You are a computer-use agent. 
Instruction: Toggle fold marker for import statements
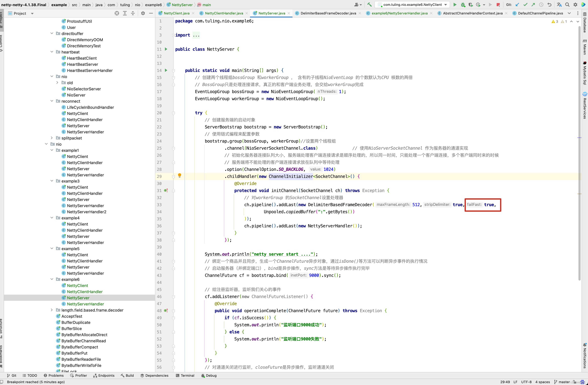[173, 35]
